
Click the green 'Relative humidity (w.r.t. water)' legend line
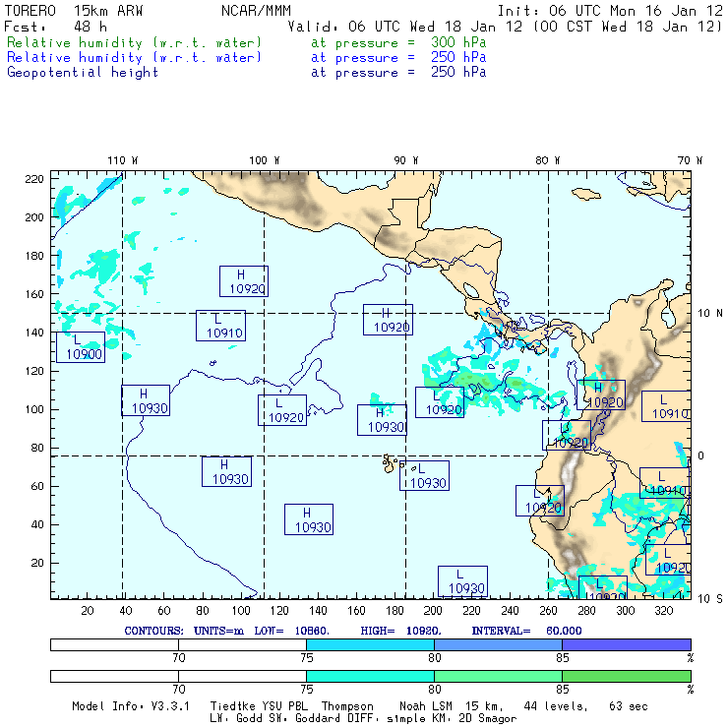tap(134, 42)
